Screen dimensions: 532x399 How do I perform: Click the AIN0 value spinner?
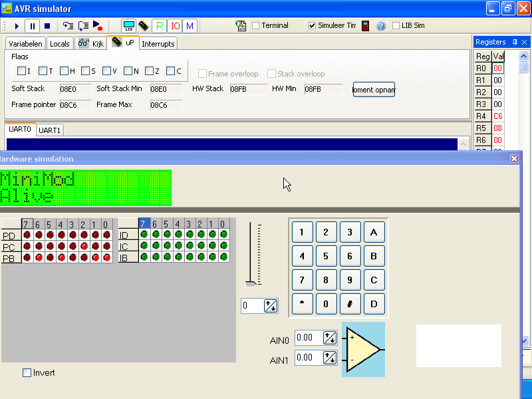(329, 338)
